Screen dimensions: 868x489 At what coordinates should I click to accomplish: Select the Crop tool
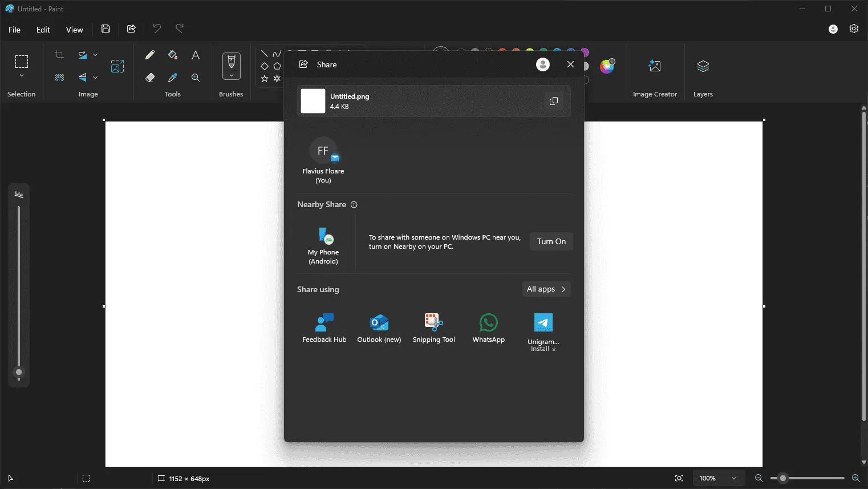(59, 55)
